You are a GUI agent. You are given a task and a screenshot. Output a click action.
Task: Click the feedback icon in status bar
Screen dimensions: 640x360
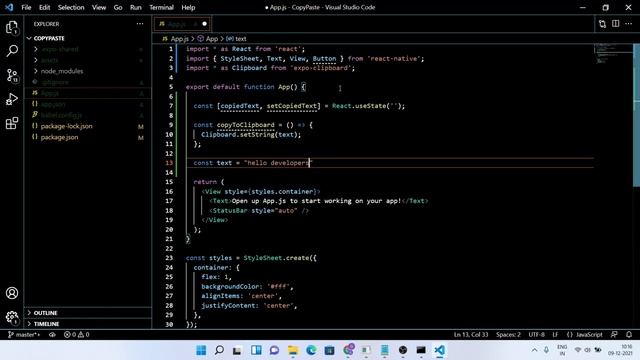click(x=614, y=335)
